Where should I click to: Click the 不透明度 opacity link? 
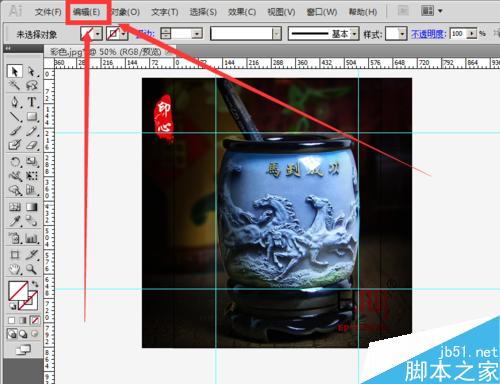pyautogui.click(x=428, y=34)
